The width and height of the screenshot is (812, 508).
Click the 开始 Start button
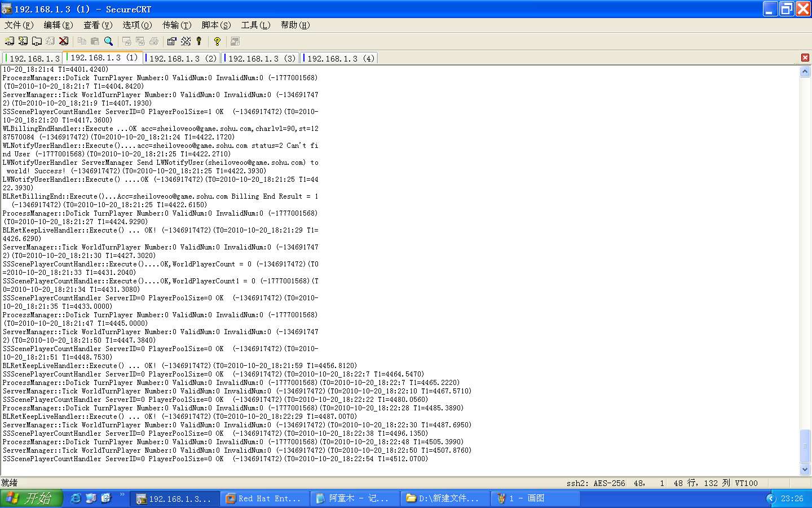[x=31, y=498]
